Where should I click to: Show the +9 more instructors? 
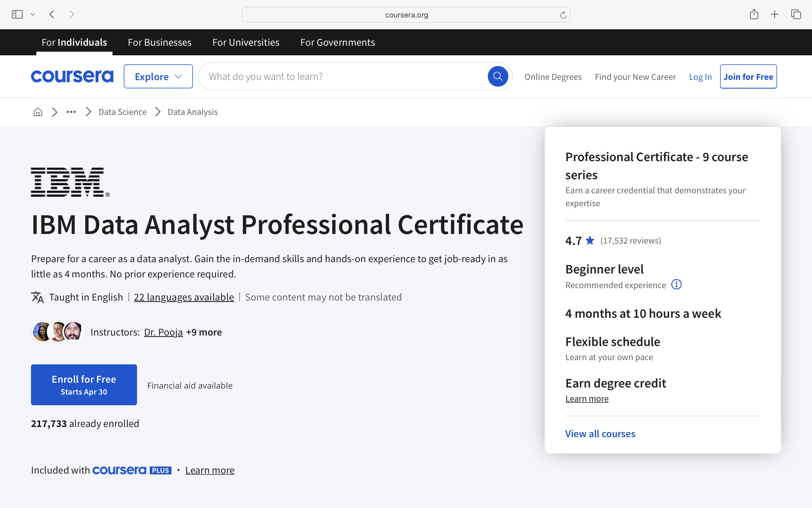pos(204,332)
